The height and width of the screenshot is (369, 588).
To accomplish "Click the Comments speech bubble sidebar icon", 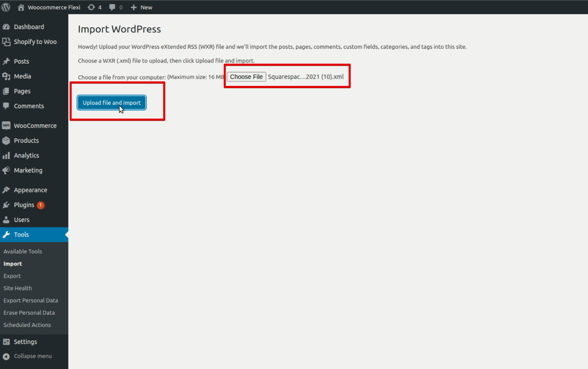I will tap(6, 106).
